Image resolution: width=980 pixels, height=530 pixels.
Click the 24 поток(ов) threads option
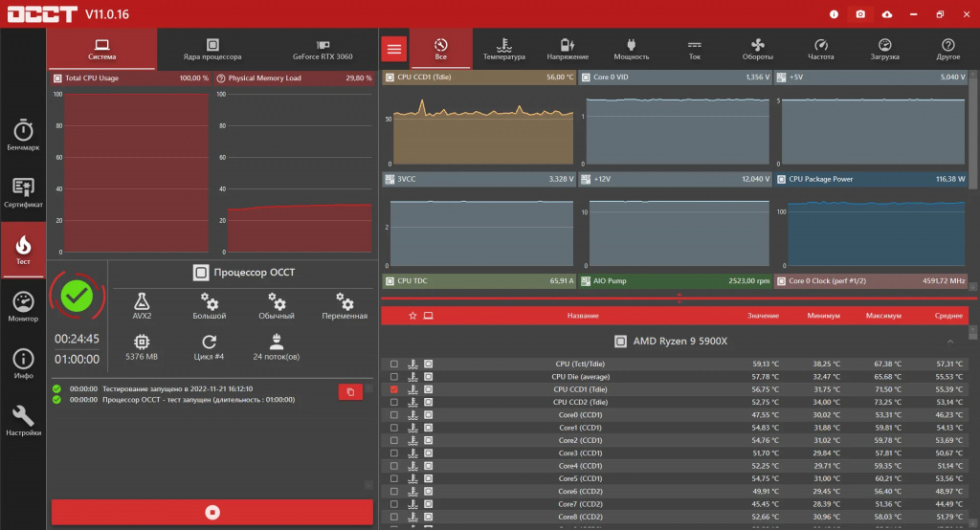tap(277, 347)
